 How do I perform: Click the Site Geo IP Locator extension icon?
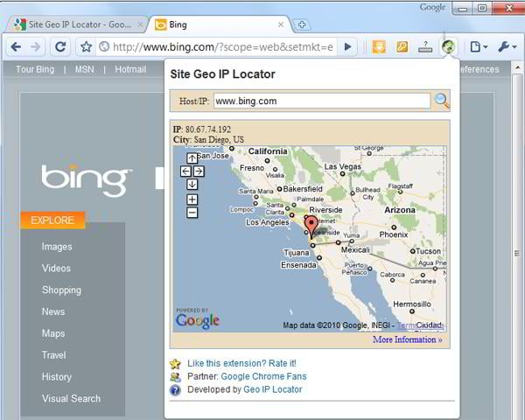tap(448, 46)
